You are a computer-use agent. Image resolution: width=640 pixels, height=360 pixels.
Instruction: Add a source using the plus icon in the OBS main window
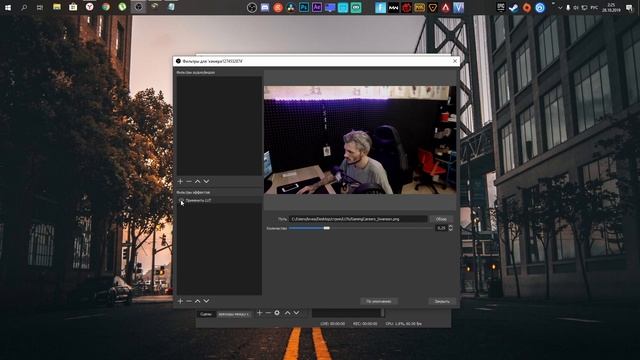259,313
